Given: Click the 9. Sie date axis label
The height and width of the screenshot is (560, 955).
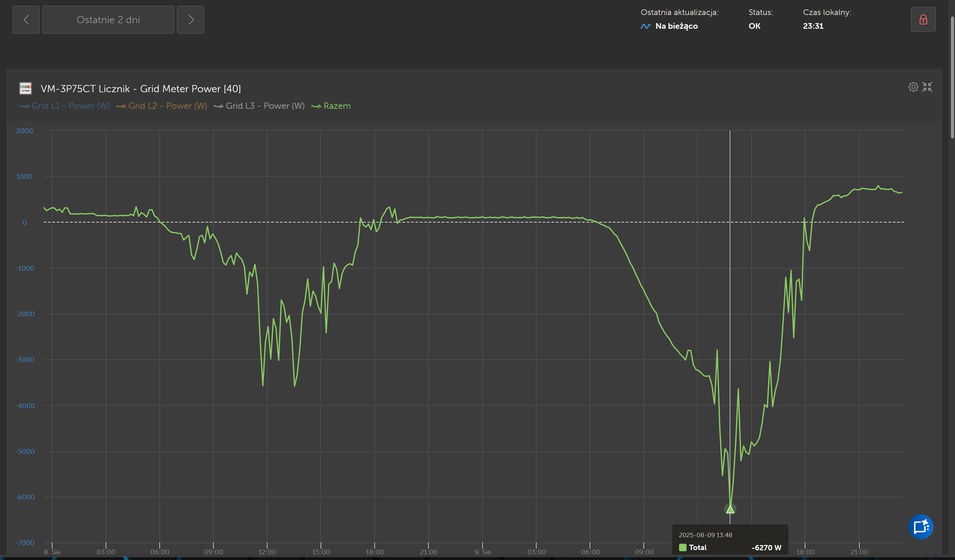Looking at the screenshot, I should click(482, 552).
